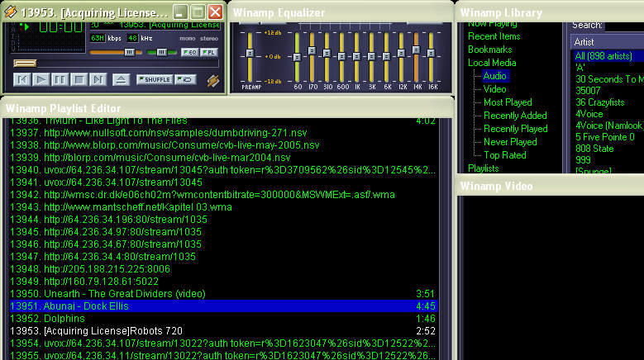Click the 3K equalizer band slider
Image resolution: width=644 pixels, height=360 pixels.
pos(371,56)
